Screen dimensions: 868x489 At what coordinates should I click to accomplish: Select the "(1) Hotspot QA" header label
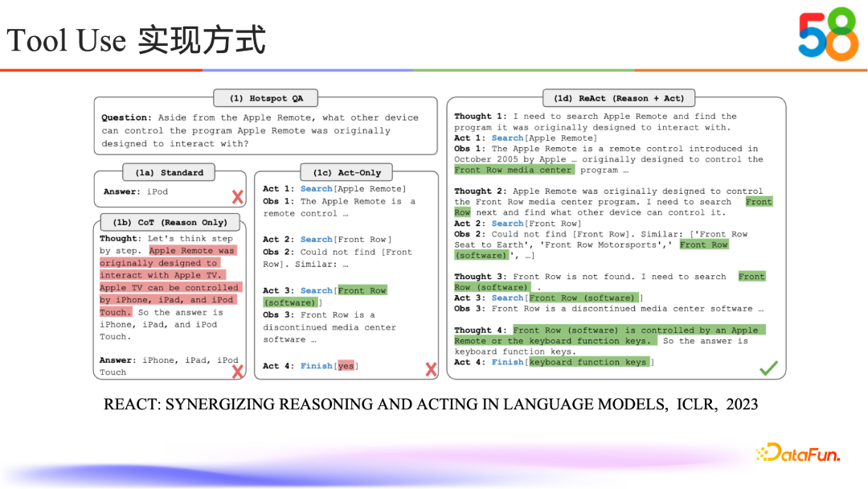coord(266,98)
